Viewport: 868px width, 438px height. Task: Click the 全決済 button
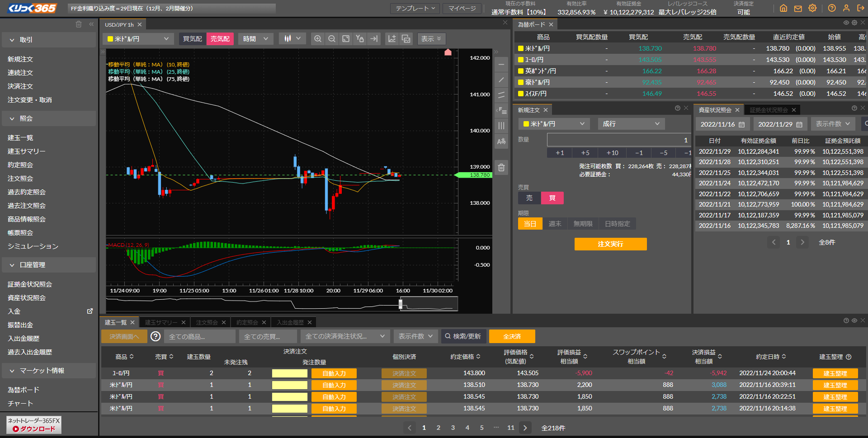512,336
